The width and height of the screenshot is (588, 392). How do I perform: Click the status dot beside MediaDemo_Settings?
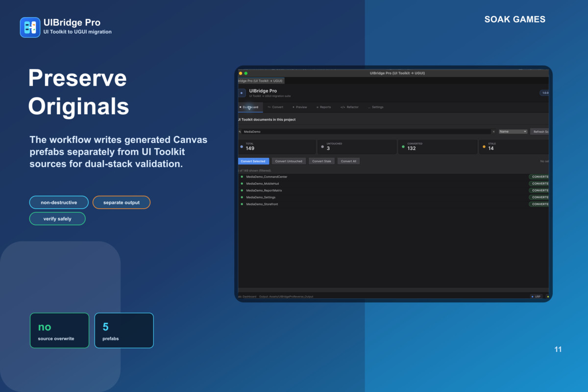pyautogui.click(x=242, y=197)
